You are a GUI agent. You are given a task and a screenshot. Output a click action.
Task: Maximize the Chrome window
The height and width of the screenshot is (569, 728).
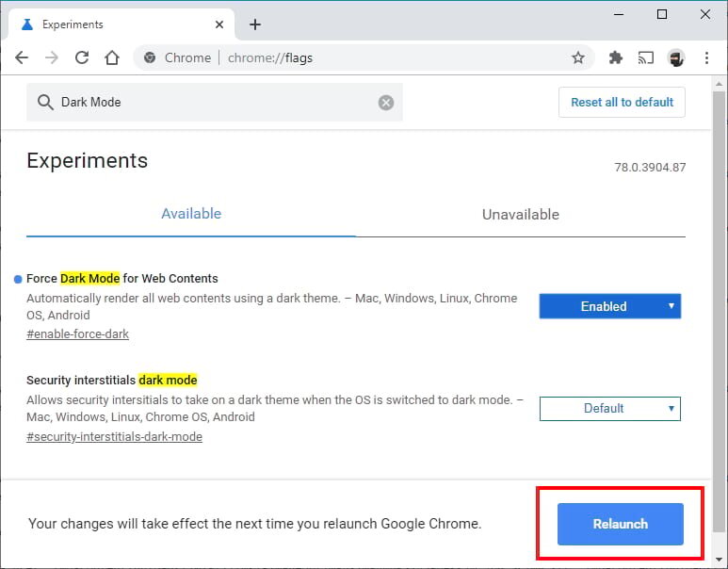662,14
